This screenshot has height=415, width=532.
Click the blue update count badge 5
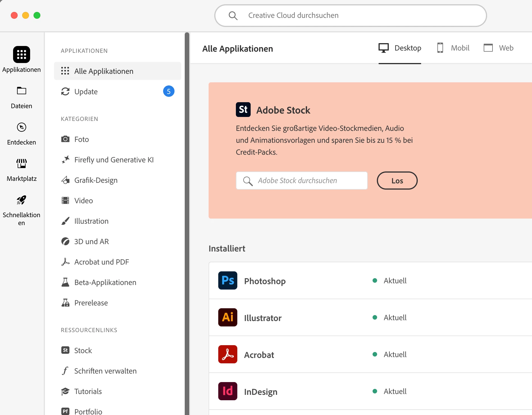(169, 91)
